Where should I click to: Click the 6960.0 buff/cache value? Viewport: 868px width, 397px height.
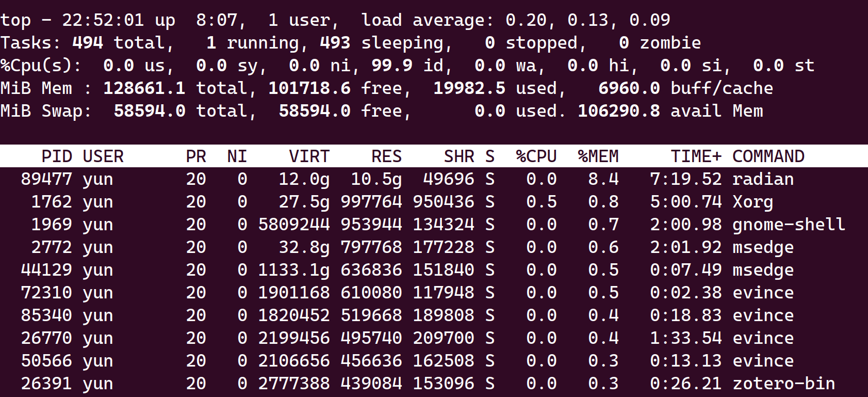click(629, 88)
